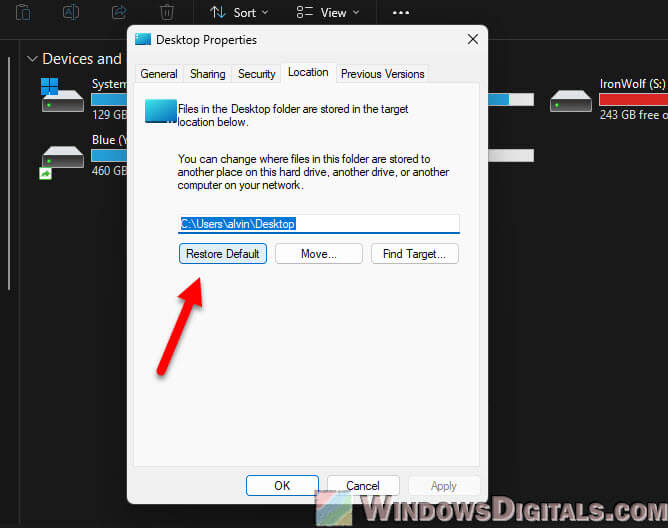Open the View dropdown in Explorer
Image resolution: width=668 pixels, height=528 pixels.
click(328, 13)
